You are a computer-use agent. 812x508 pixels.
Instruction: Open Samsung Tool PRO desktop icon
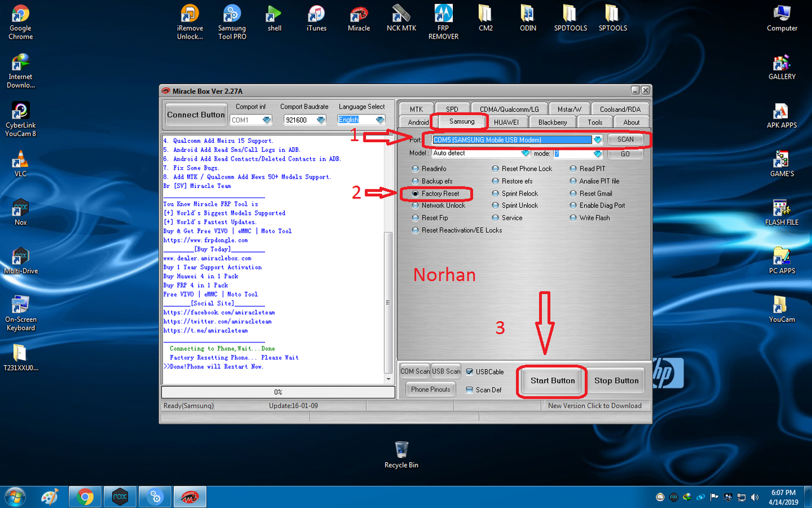(232, 23)
